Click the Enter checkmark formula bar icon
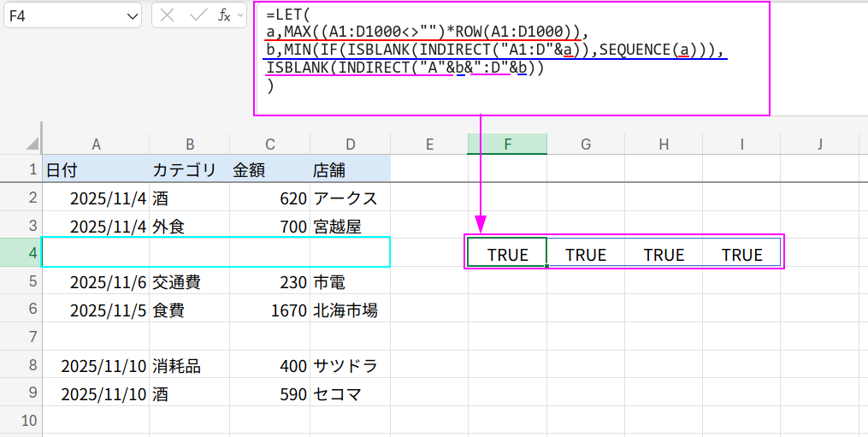868x437 pixels. click(198, 16)
